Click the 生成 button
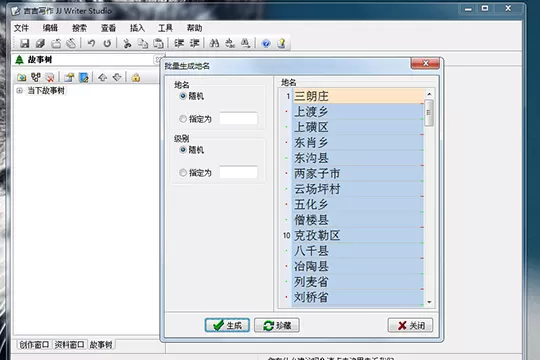Screen dimensions: 540x360 tap(227, 325)
